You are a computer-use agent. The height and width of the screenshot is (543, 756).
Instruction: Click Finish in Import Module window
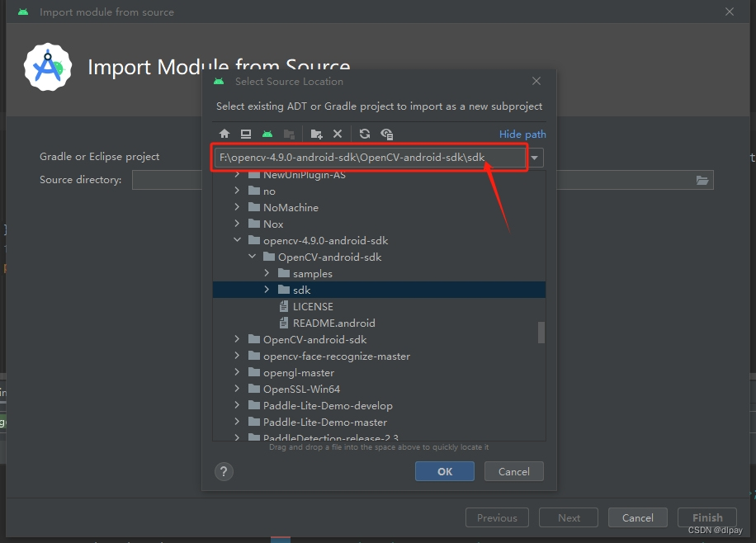pos(707,517)
